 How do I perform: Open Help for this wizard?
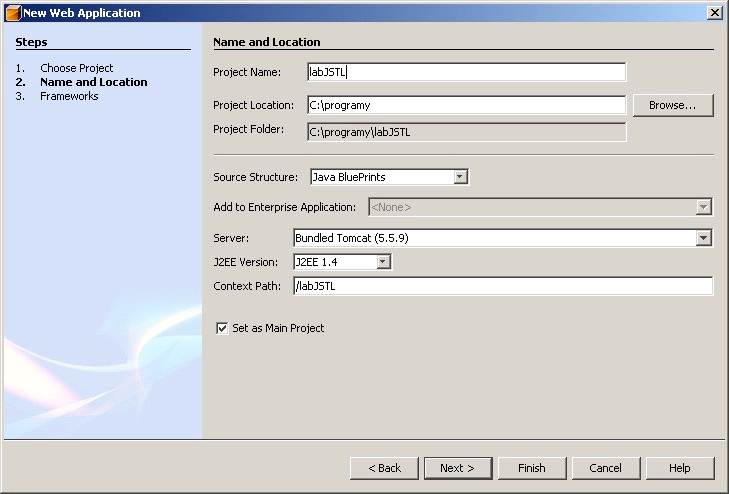[680, 468]
